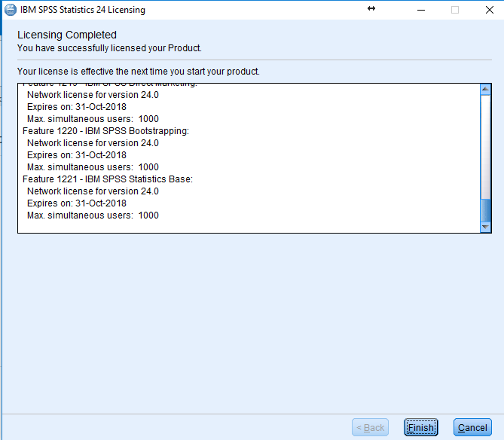Click the disabled Back button
504x440 pixels.
pyautogui.click(x=371, y=427)
